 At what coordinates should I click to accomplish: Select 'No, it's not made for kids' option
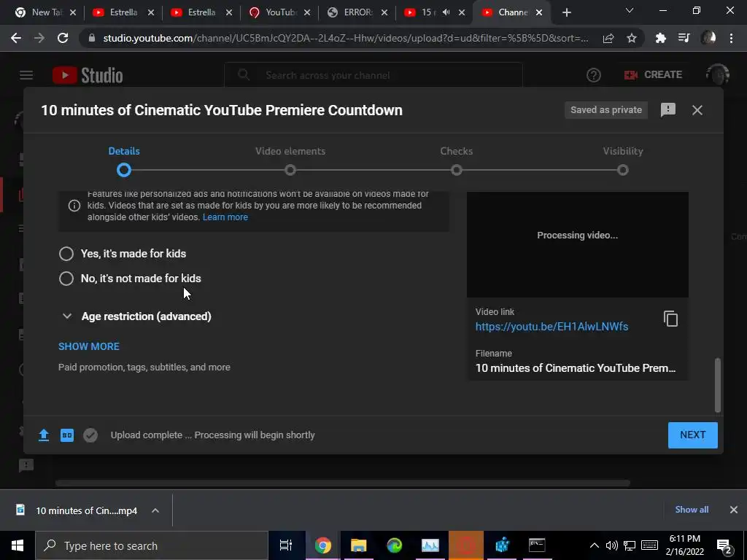pos(66,279)
